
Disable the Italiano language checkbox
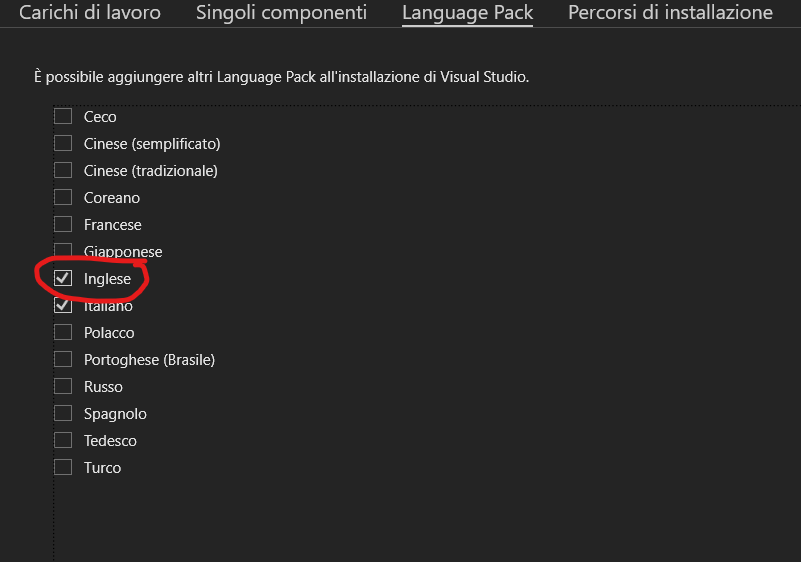(x=63, y=306)
